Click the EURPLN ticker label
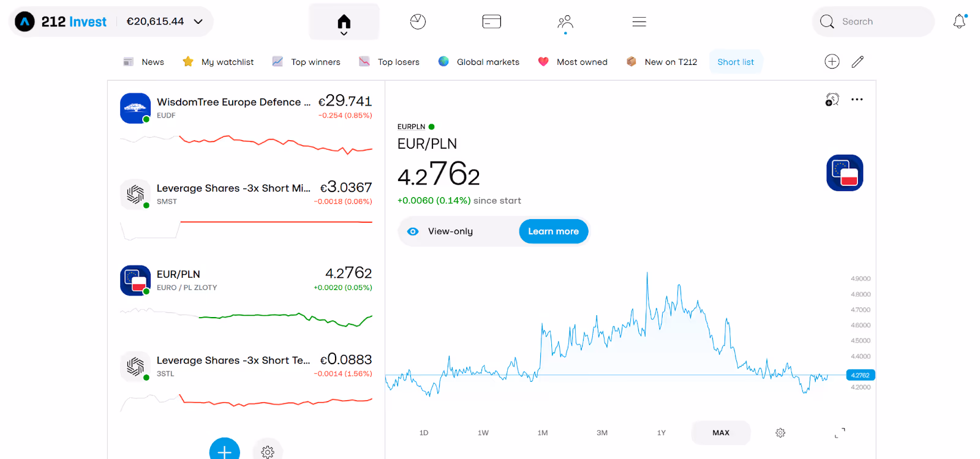 (x=411, y=127)
